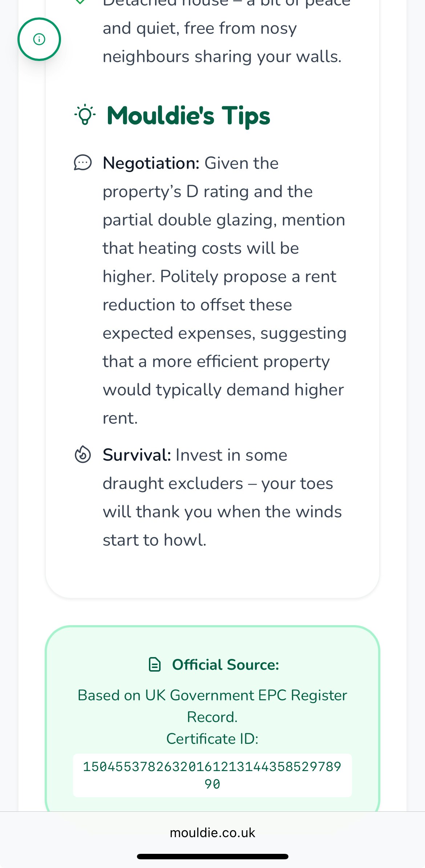Click the Official Source heading
This screenshot has width=425, height=868.
pyautogui.click(x=225, y=664)
